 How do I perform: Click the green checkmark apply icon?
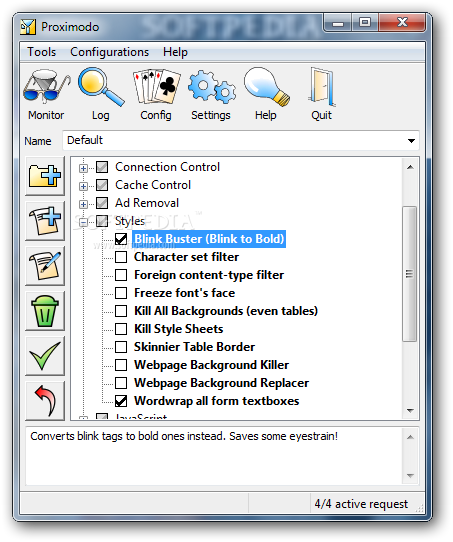pyautogui.click(x=45, y=356)
